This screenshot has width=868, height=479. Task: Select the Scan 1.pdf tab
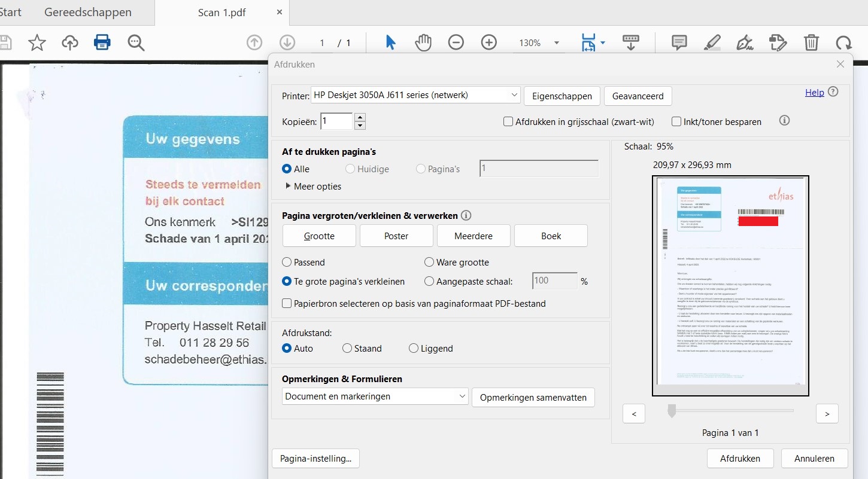tap(221, 13)
